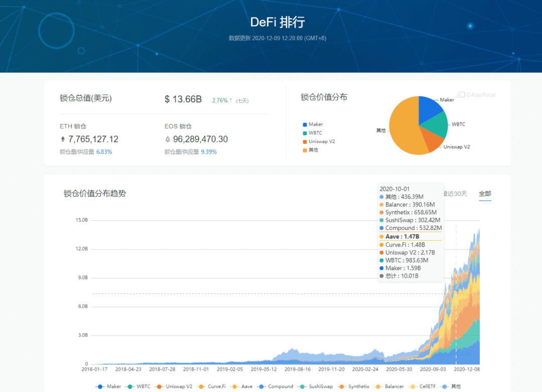Click the DeFi 排行 page title
Viewport: 542px width, 392px height.
point(278,22)
